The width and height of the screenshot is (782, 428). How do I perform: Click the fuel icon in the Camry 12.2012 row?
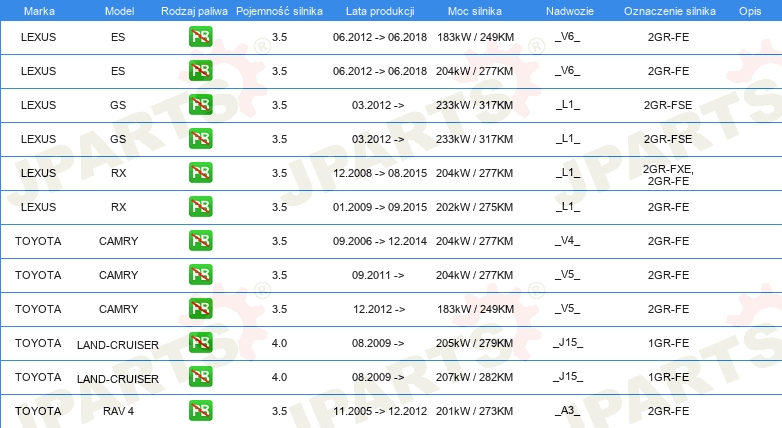(200, 308)
